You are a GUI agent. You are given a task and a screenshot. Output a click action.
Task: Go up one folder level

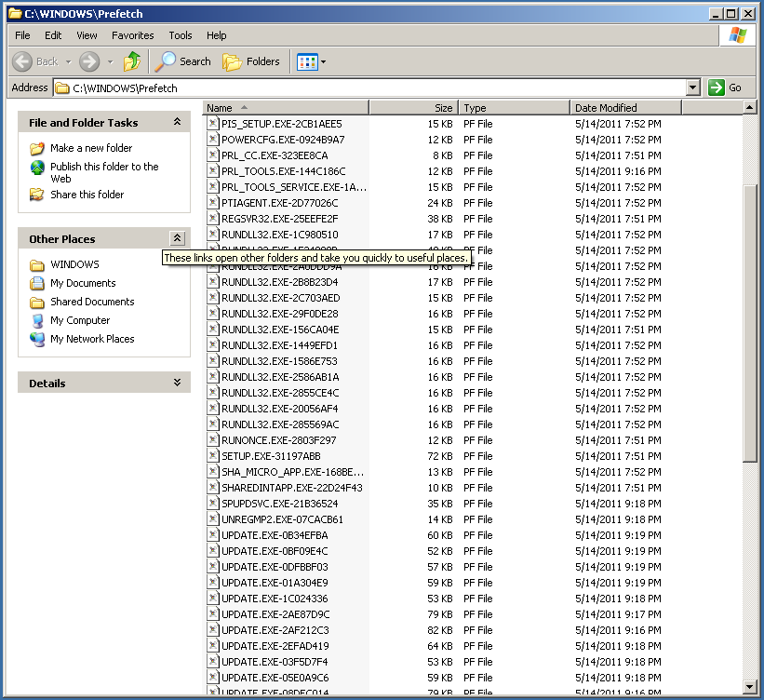coord(131,61)
